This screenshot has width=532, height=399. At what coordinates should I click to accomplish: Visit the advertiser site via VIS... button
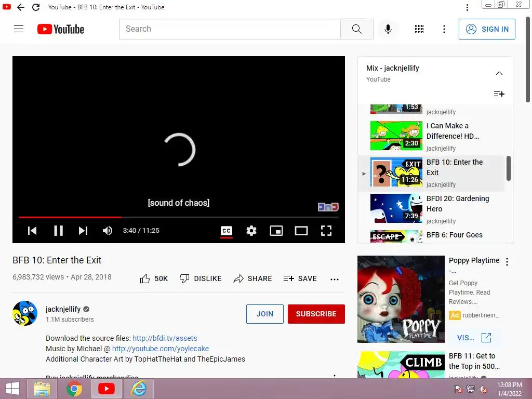click(x=474, y=338)
